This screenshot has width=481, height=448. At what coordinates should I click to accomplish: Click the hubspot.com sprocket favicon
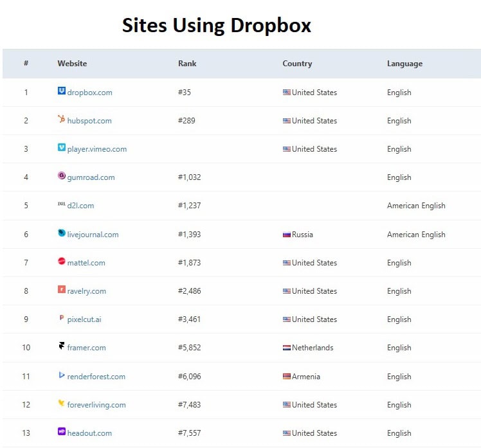point(61,119)
